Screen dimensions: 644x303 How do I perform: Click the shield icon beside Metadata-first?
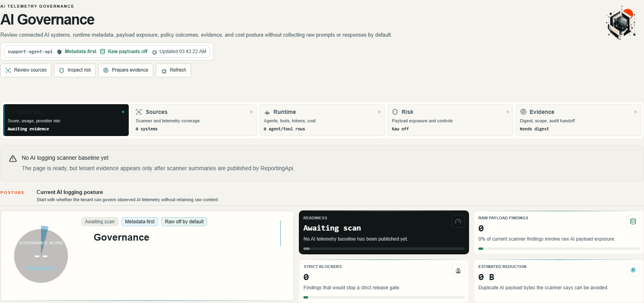[x=60, y=52]
